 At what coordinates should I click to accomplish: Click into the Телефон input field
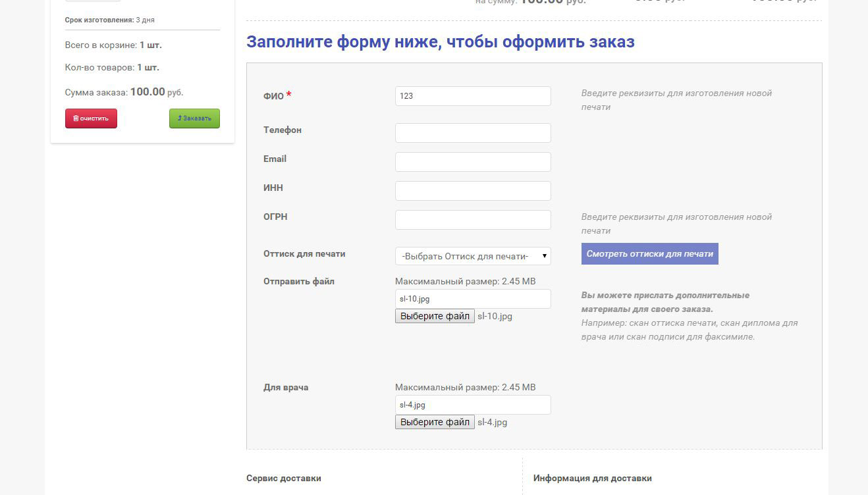[472, 133]
